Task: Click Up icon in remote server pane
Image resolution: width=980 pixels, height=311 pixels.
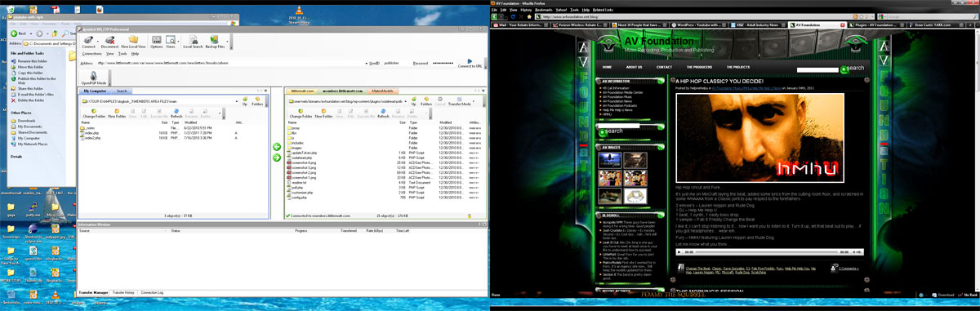Action: point(414,100)
